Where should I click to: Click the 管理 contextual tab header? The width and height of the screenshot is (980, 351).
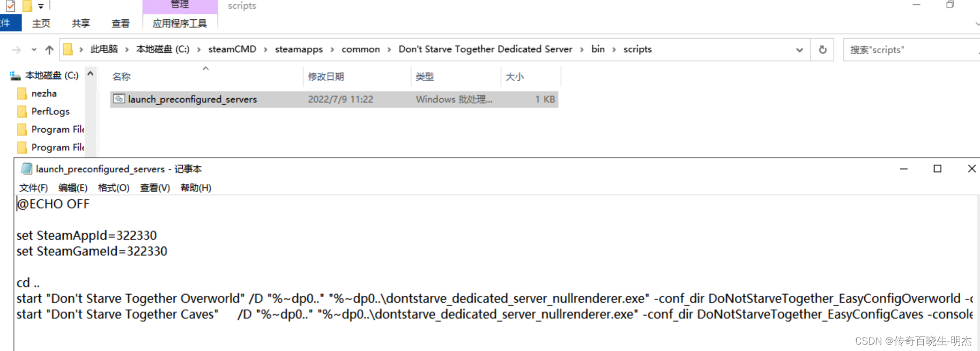click(x=180, y=5)
